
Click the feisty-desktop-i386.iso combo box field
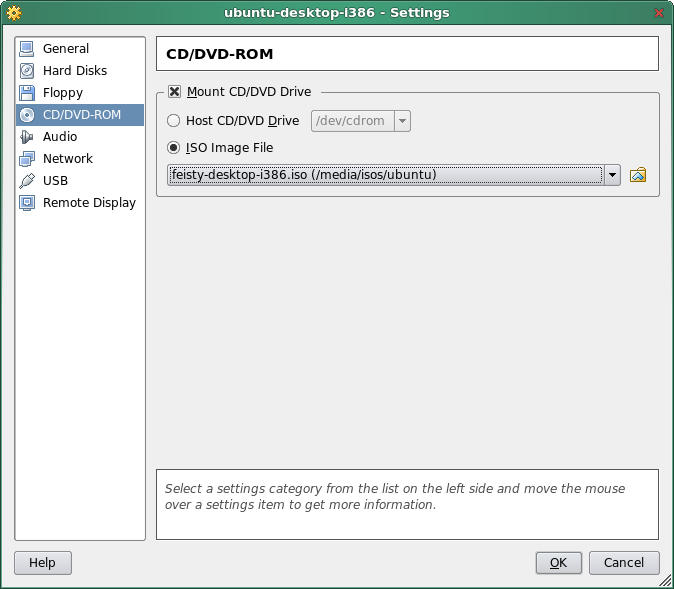pyautogui.click(x=385, y=175)
